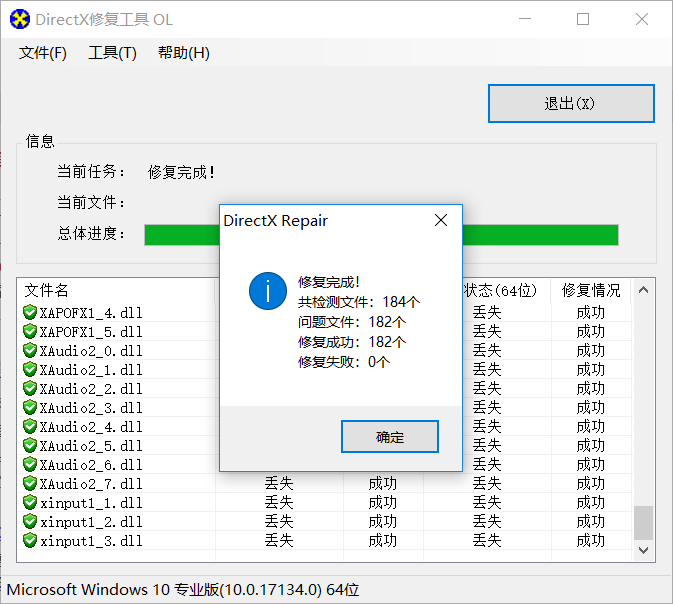Select the xinput1_1.dll file name

pyautogui.click(x=91, y=503)
